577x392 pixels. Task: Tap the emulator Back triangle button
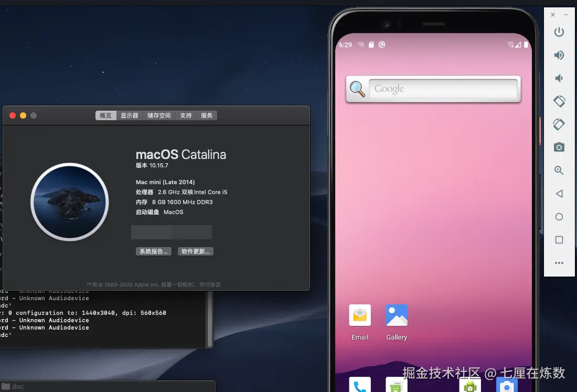tap(559, 194)
